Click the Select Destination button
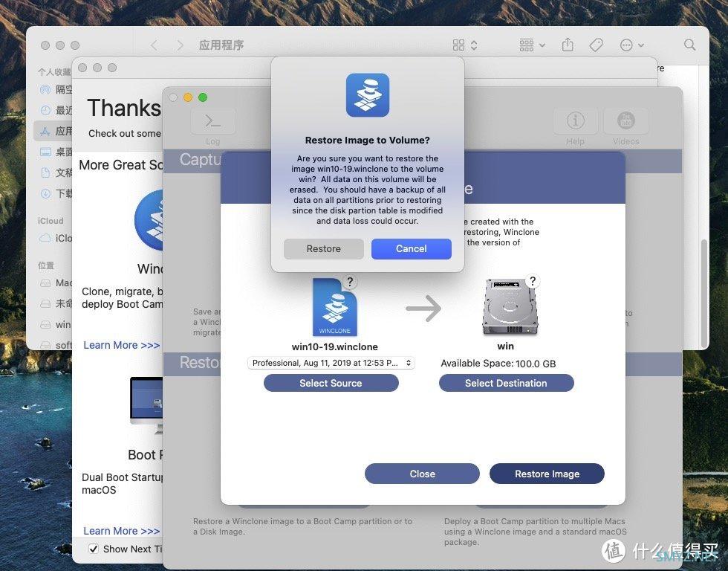Viewport: 728px width, 571px height. 506,384
